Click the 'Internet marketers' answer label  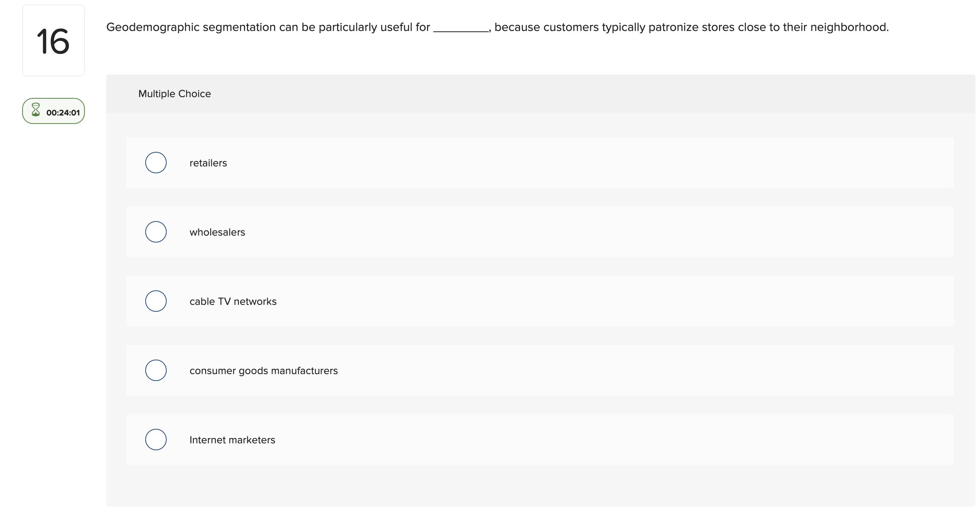click(232, 440)
